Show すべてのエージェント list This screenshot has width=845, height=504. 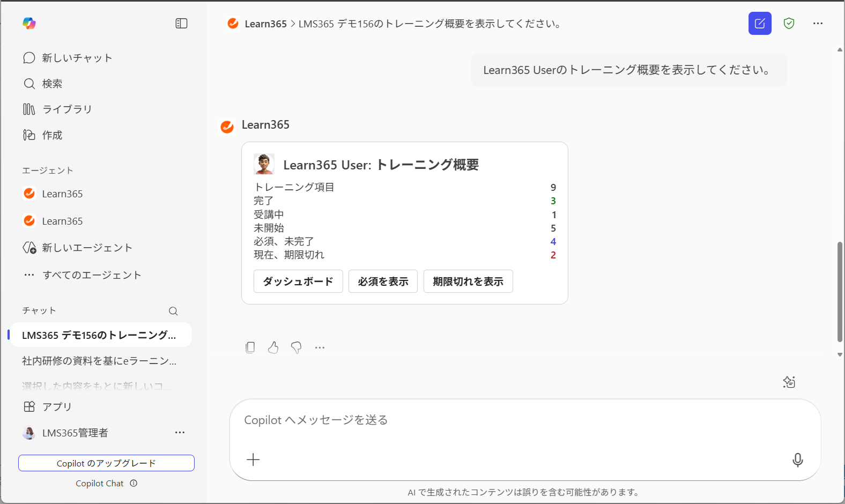[82, 275]
